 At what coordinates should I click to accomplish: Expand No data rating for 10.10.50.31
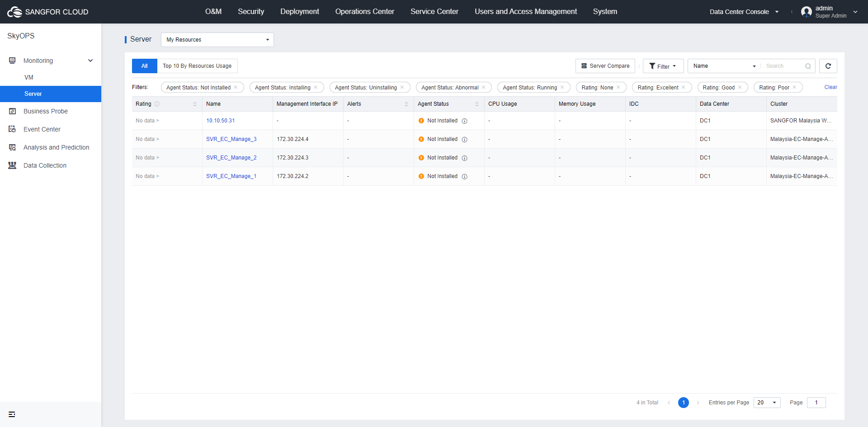point(147,121)
